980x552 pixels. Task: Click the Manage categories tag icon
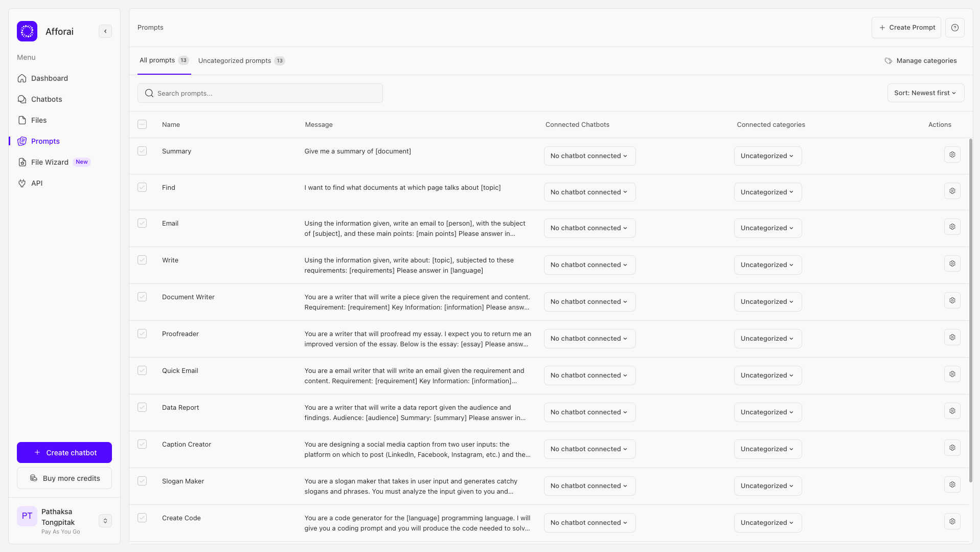click(888, 61)
